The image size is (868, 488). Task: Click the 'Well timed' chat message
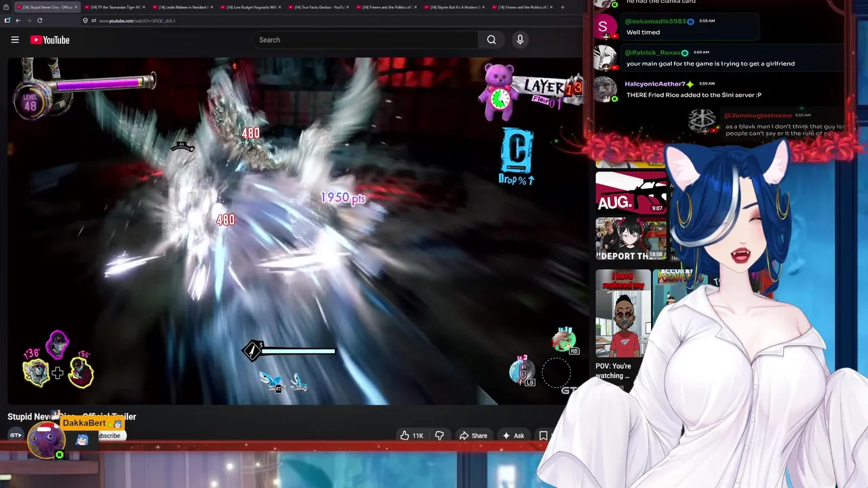point(643,33)
